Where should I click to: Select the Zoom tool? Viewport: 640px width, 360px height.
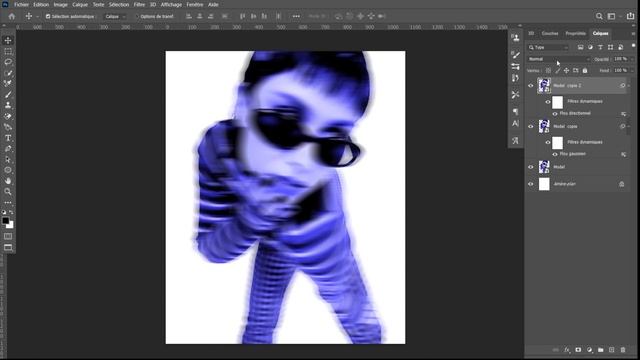click(8, 191)
